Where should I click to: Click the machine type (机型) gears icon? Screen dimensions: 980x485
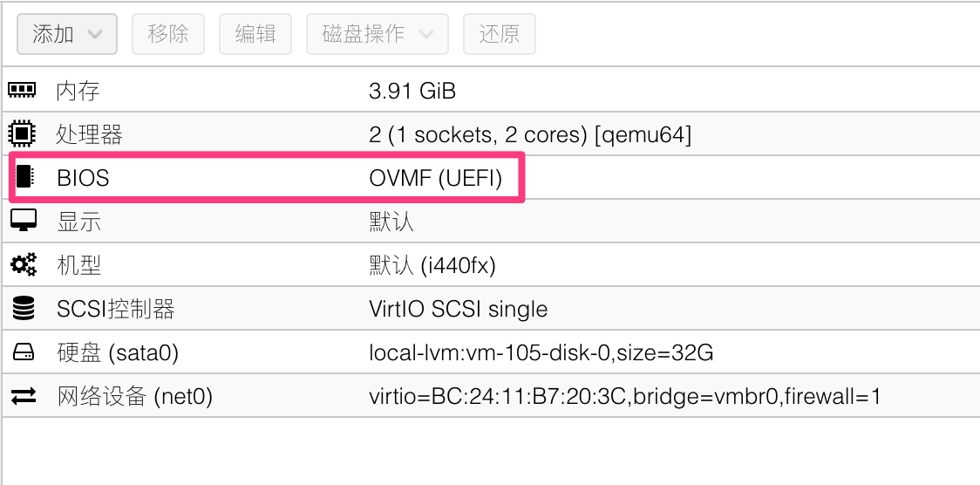coord(24,264)
